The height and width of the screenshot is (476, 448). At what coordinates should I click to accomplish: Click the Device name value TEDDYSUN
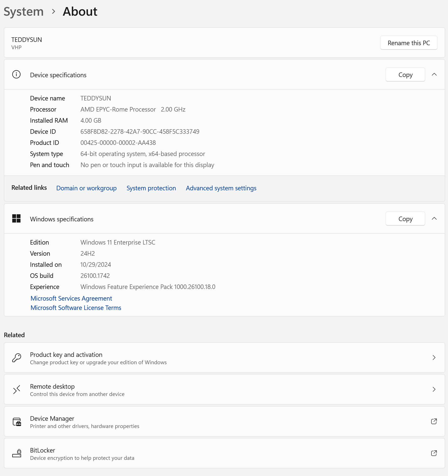[96, 98]
